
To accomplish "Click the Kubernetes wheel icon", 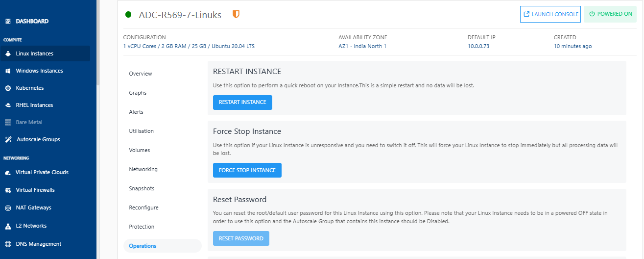I will [8, 88].
